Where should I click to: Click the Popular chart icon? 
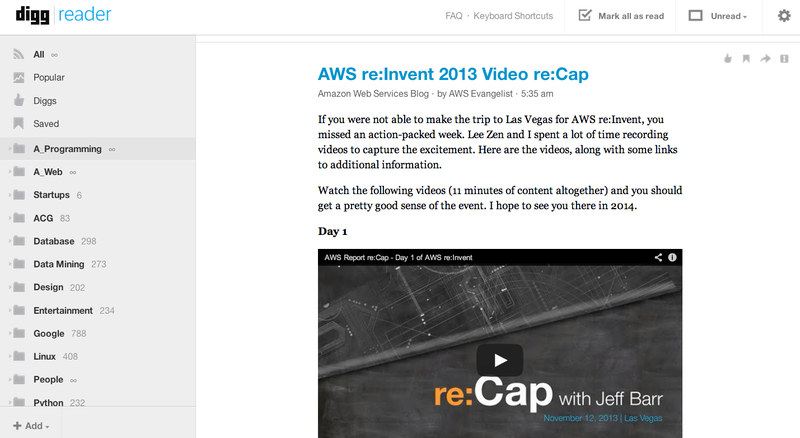[19, 78]
